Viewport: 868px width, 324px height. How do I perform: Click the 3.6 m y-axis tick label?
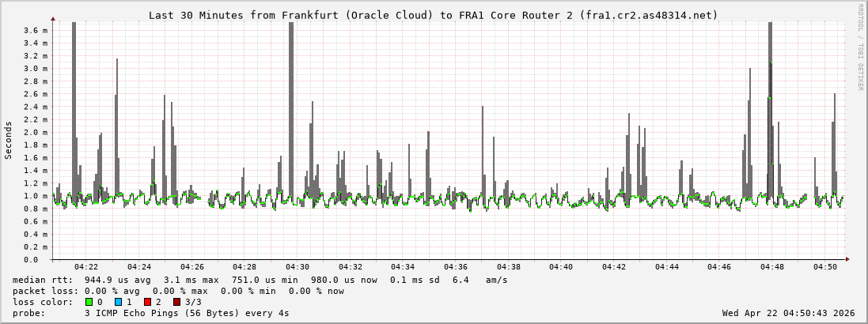pos(36,30)
